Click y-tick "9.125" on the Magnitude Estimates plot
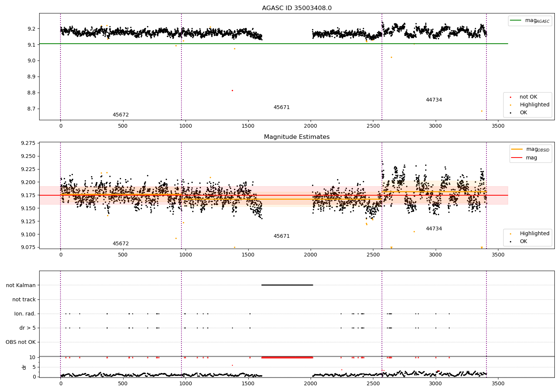 click(x=28, y=222)
